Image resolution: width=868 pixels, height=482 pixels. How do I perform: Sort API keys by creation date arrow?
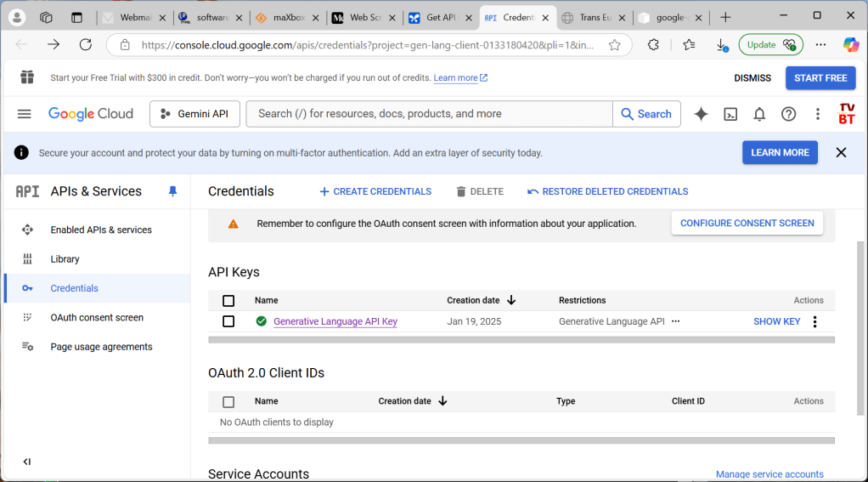click(511, 300)
